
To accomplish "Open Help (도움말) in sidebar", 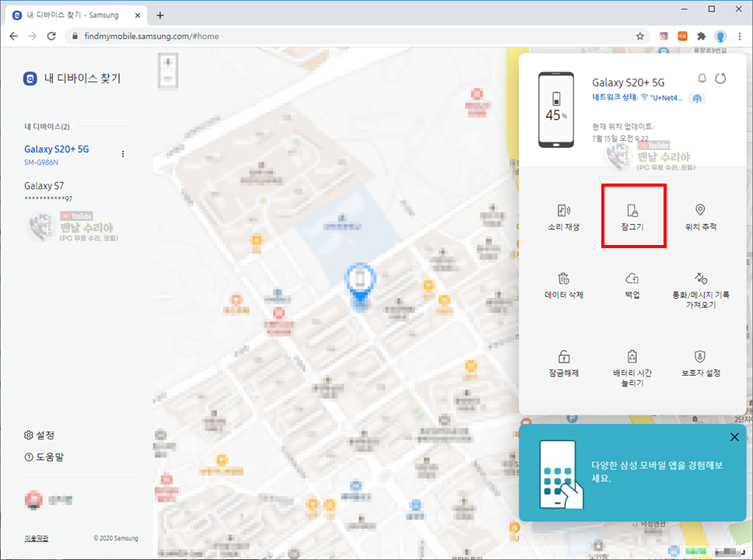I will (44, 457).
